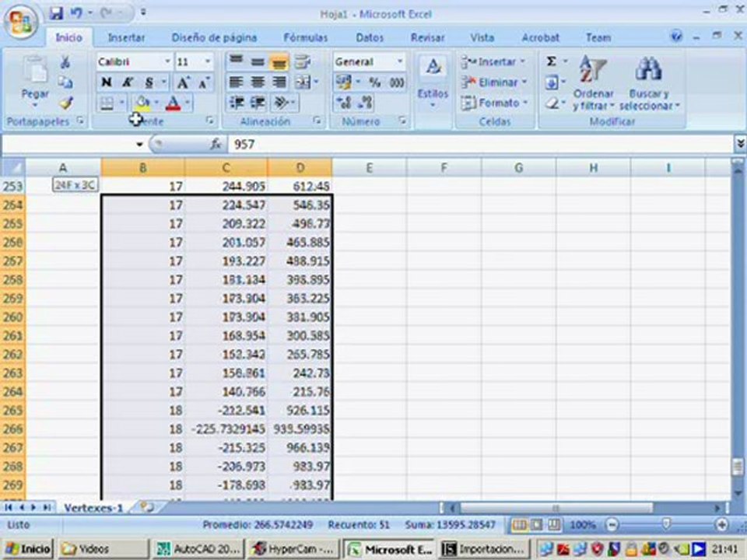Open the font size 11 dropdown
Image resolution: width=747 pixels, height=560 pixels.
(208, 61)
